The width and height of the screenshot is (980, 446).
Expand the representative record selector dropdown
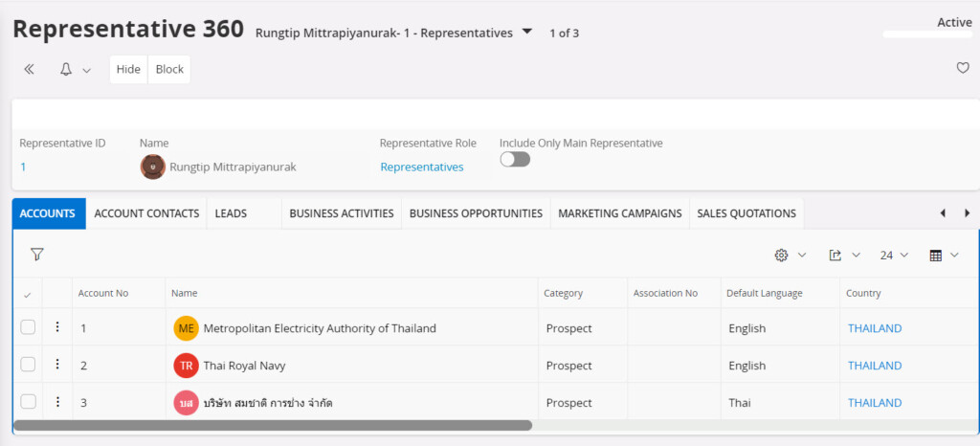(x=526, y=32)
